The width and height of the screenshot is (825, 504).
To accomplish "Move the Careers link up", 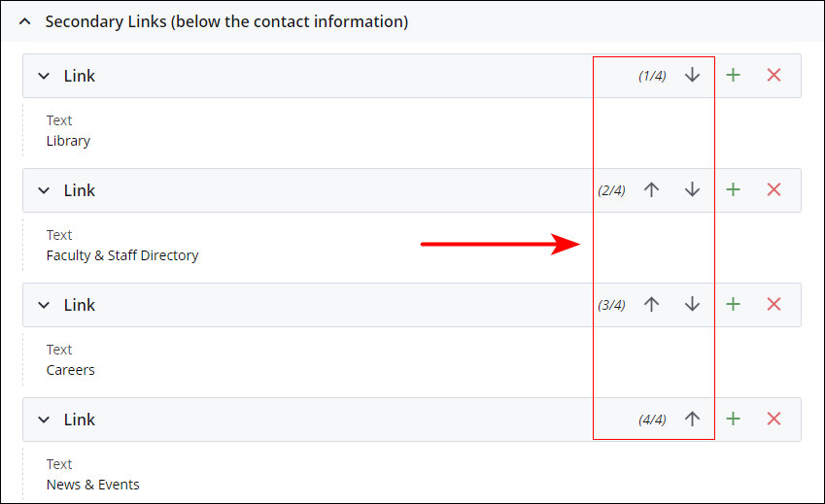I will [x=651, y=304].
